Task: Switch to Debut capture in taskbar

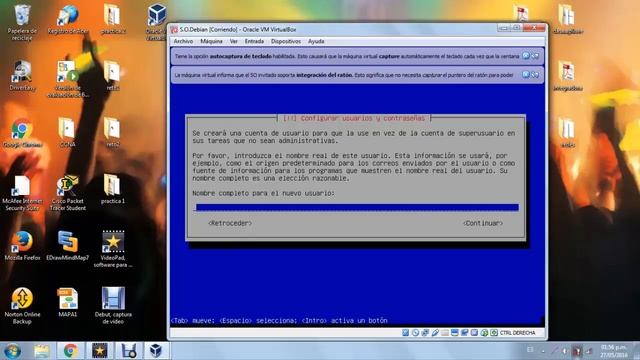Action: tap(128, 351)
